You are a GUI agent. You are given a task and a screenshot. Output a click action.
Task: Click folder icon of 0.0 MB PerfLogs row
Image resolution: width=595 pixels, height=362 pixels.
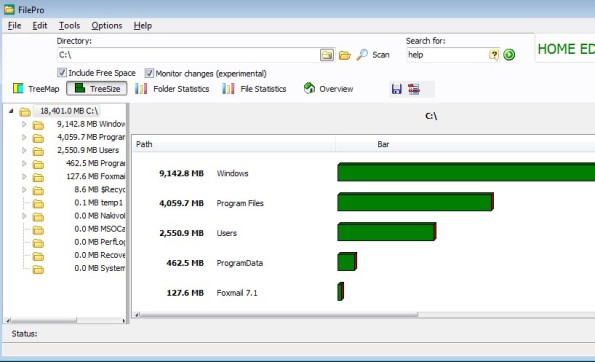[x=38, y=243]
